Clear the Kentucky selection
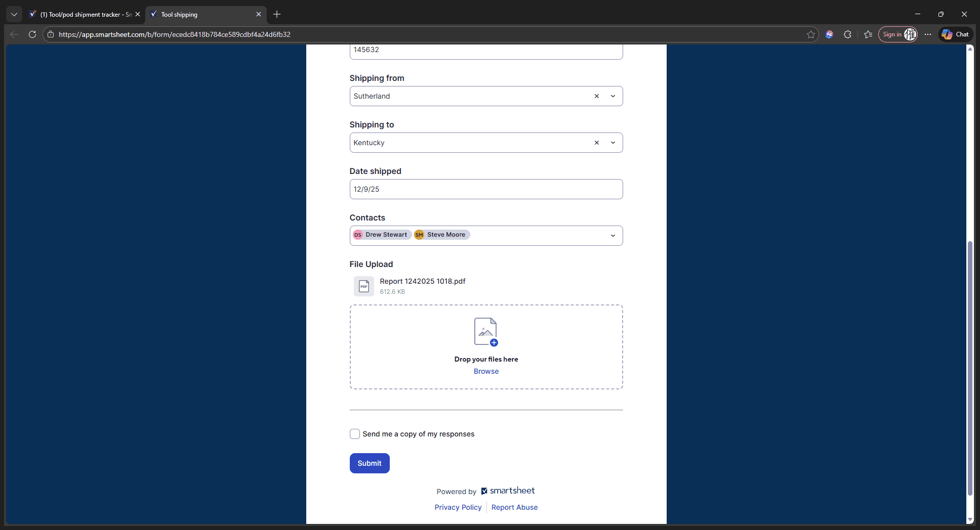 tap(597, 143)
